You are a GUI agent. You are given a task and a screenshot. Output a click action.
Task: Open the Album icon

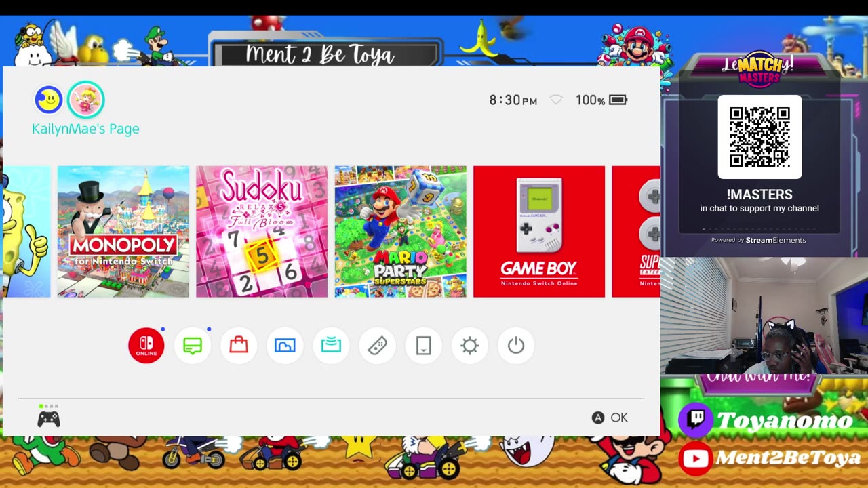point(285,346)
